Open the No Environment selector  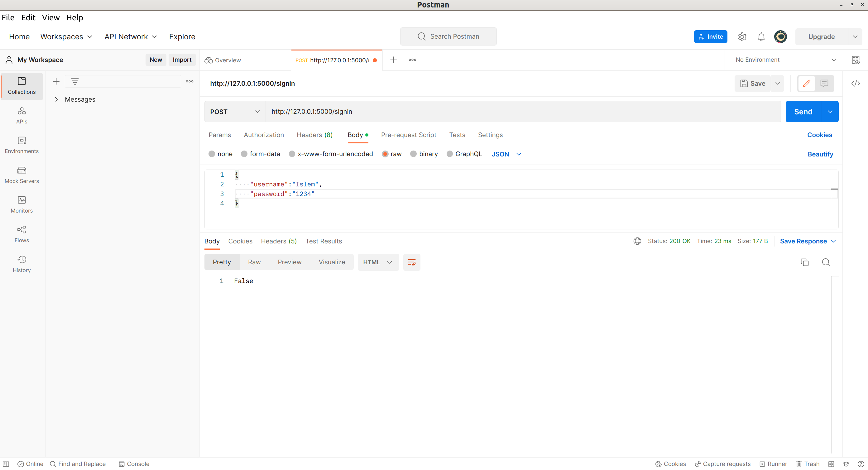point(785,60)
